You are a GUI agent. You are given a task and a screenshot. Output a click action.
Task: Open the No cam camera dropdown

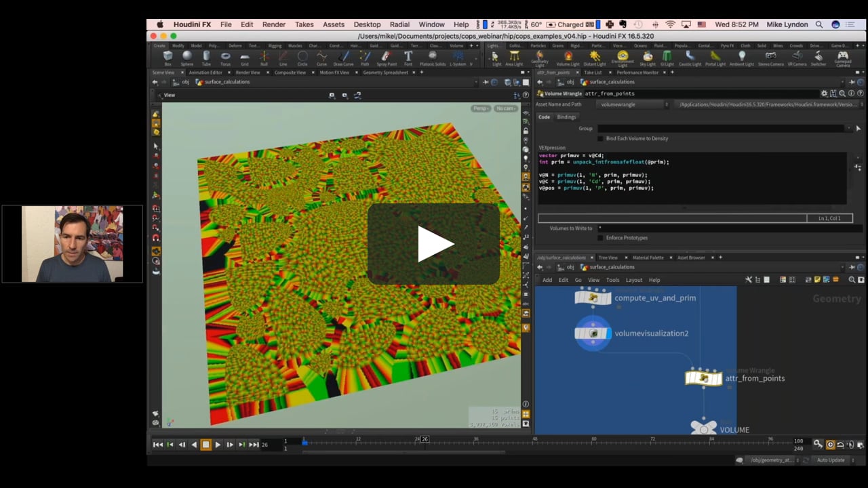pos(505,108)
